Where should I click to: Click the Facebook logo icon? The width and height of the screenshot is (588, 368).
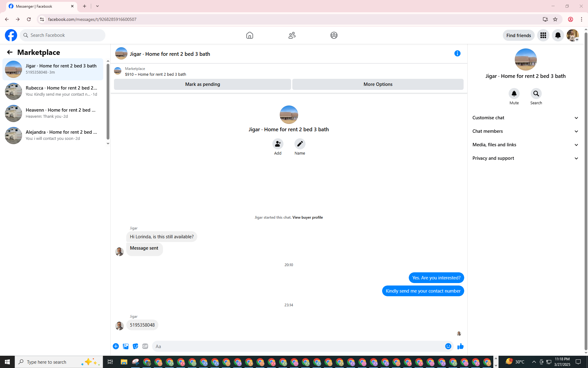pos(11,35)
